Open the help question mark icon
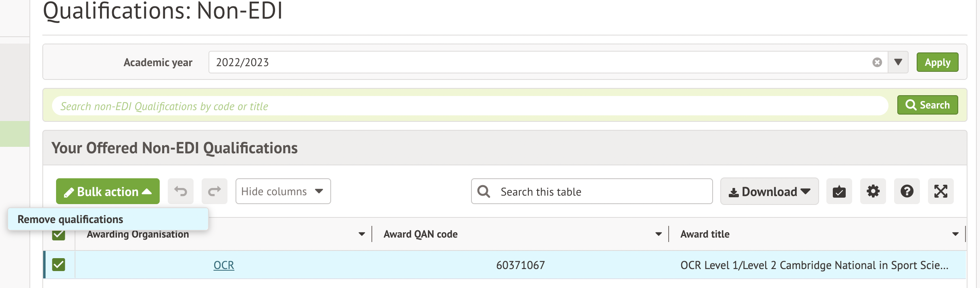 907,191
